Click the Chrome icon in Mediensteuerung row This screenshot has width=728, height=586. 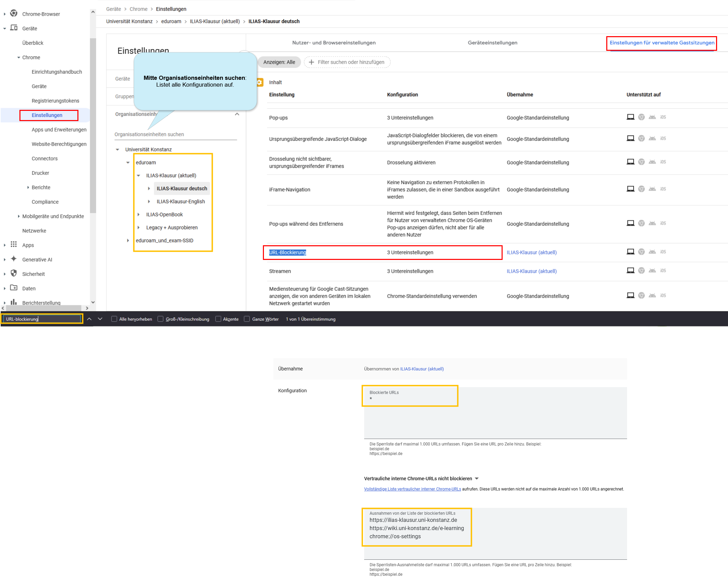641,295
